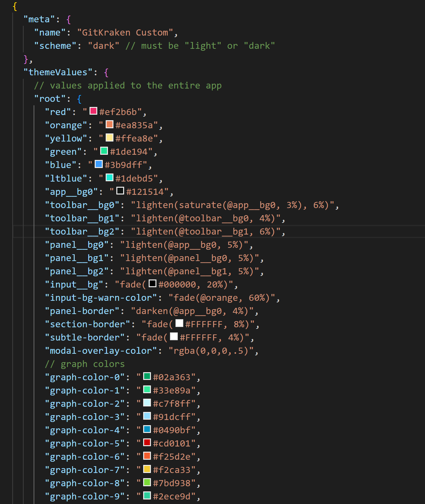425x504 pixels.
Task: Place cursor in "GitKraken Custom" name string
Action: [125, 33]
